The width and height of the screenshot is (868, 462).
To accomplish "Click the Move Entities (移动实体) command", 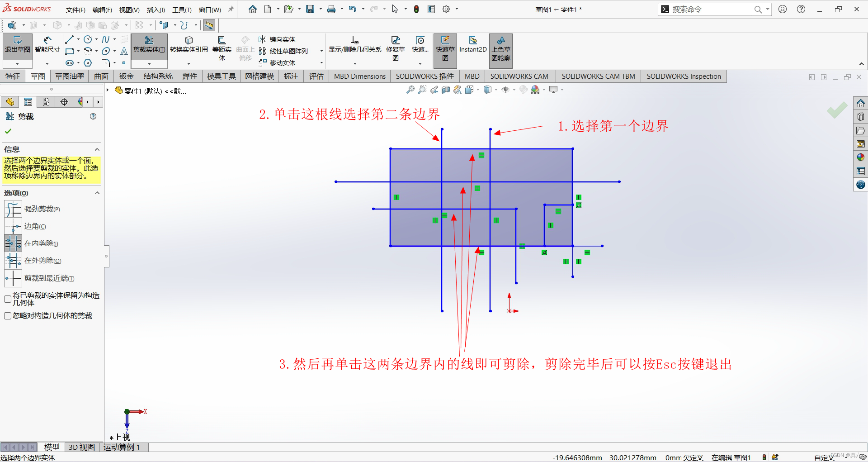I will pyautogui.click(x=277, y=63).
